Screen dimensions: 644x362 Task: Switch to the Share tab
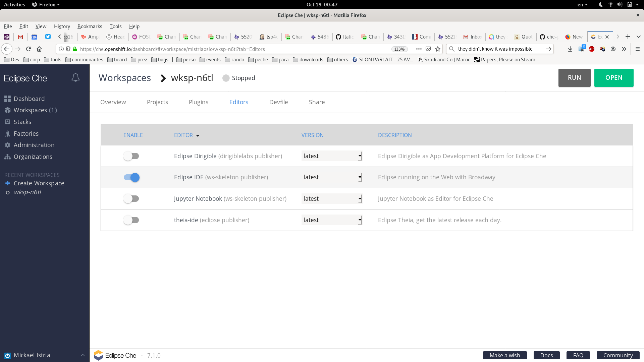(317, 102)
